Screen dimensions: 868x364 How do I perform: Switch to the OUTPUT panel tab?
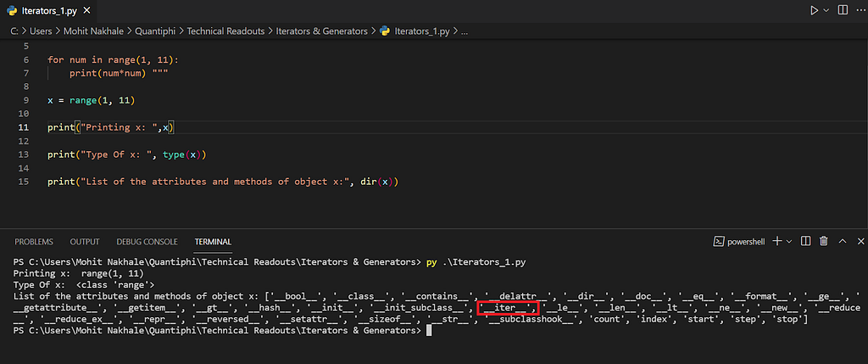pos(85,242)
